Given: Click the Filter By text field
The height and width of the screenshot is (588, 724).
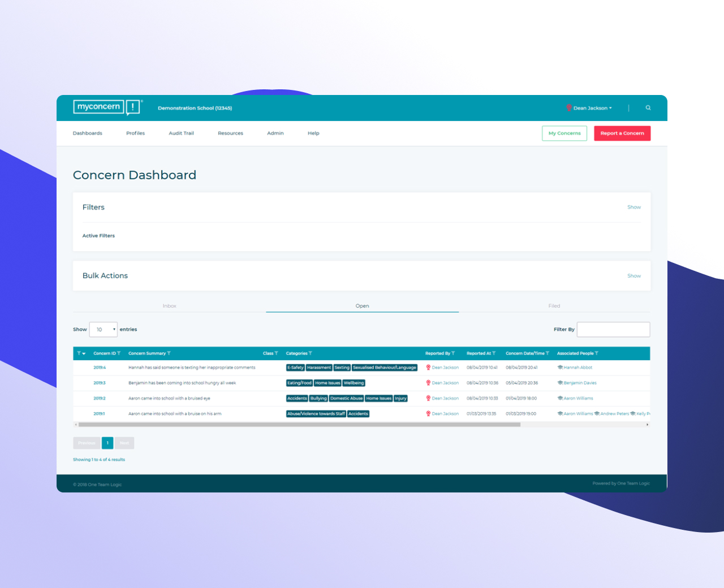Looking at the screenshot, I should pos(613,330).
